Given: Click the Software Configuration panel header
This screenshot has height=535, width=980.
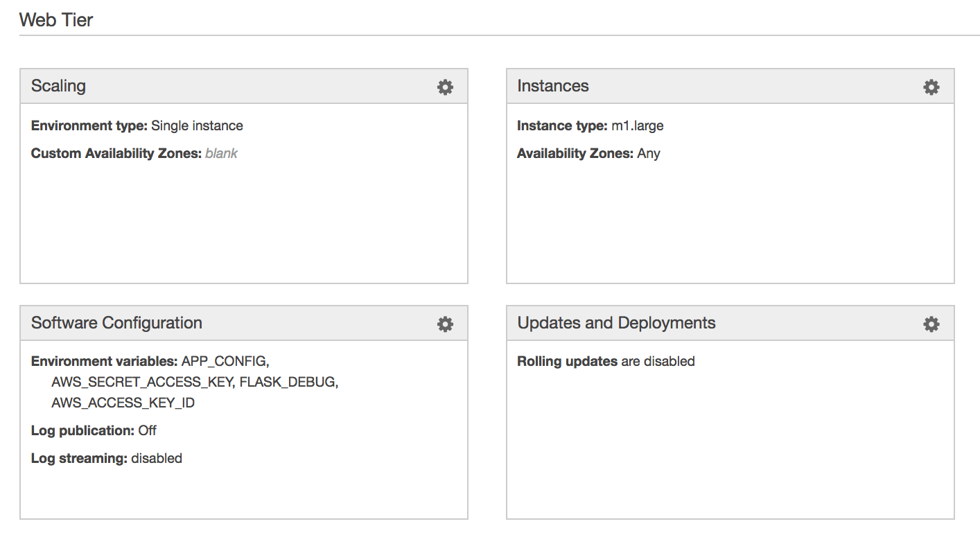Looking at the screenshot, I should (116, 323).
